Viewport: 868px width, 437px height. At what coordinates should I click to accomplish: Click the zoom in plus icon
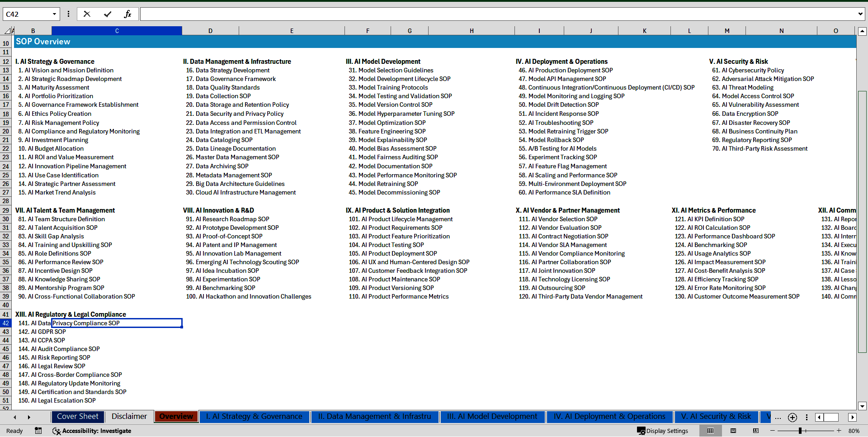tap(839, 431)
